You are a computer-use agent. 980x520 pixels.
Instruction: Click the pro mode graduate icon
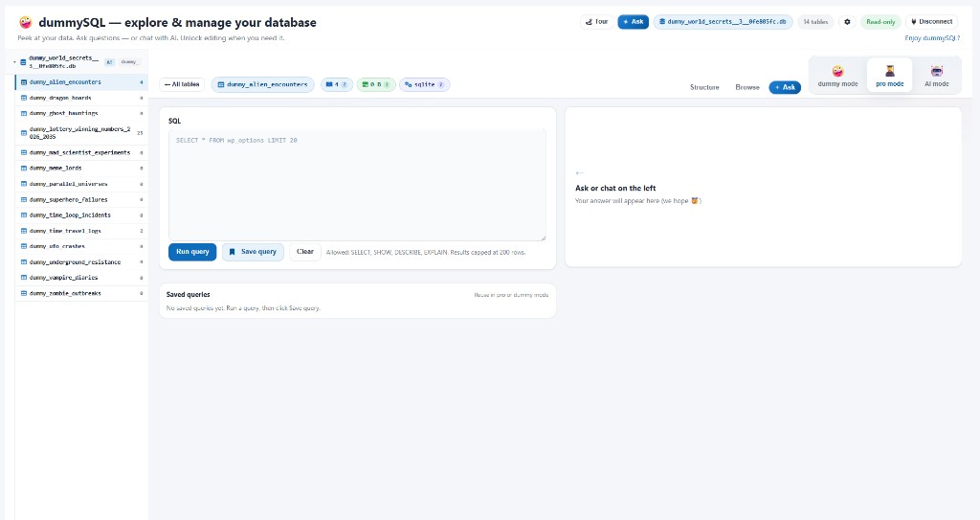coord(889,71)
